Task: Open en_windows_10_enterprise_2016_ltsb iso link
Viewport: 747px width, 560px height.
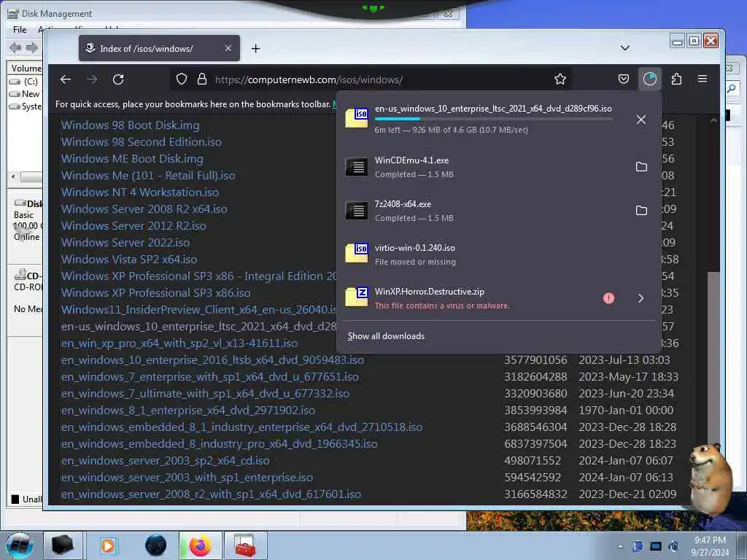Action: (212, 360)
